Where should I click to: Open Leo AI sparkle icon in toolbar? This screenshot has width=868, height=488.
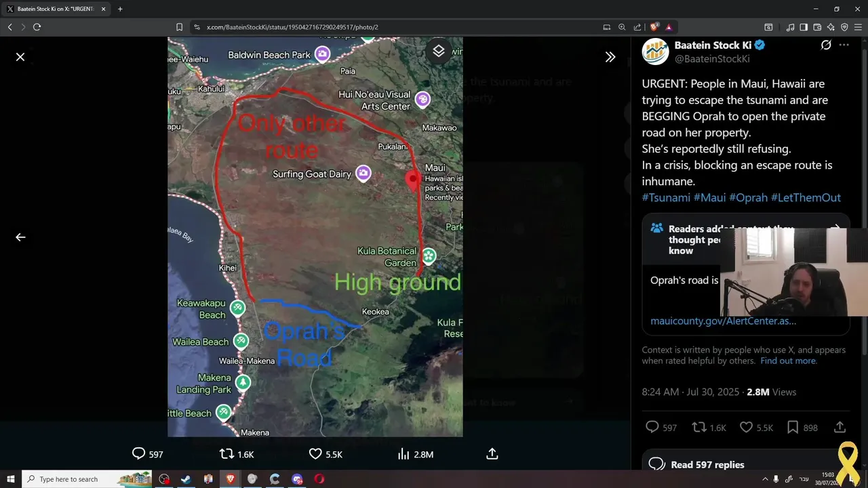coord(831,27)
